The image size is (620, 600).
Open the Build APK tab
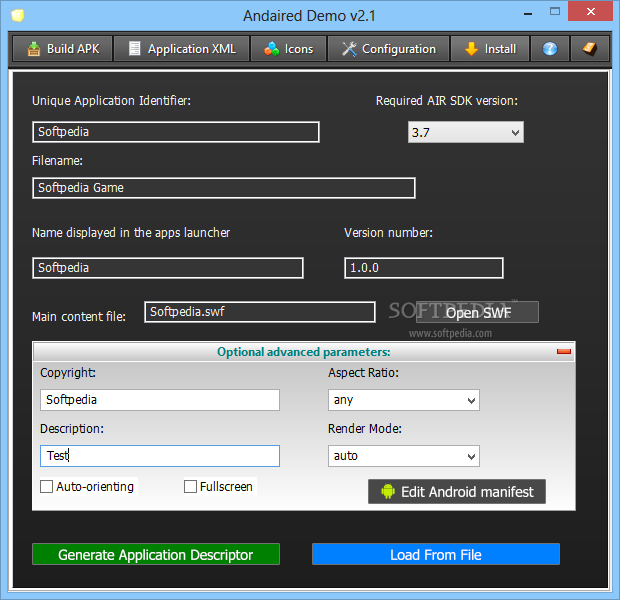pos(62,49)
